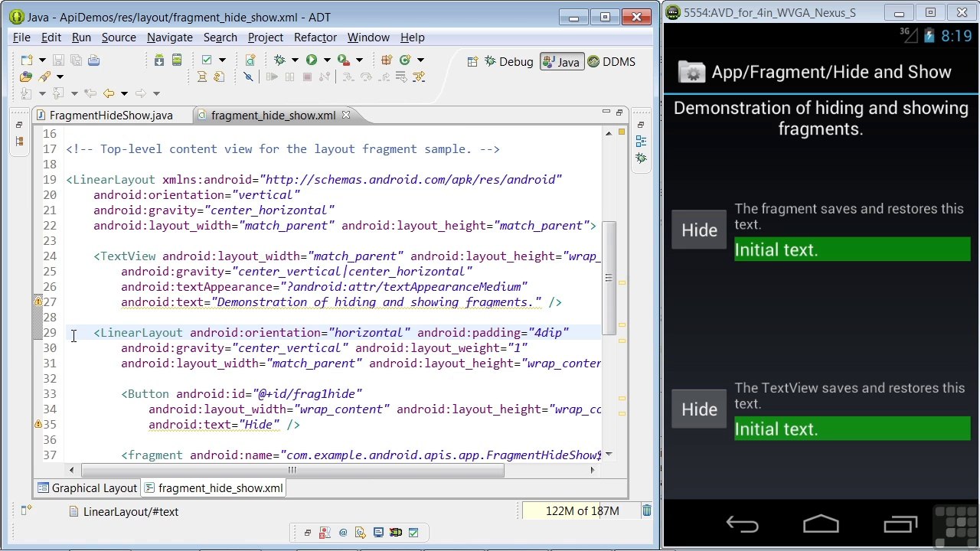
Task: Open the External Tools dropdown arrow
Action: pyautogui.click(x=359, y=60)
